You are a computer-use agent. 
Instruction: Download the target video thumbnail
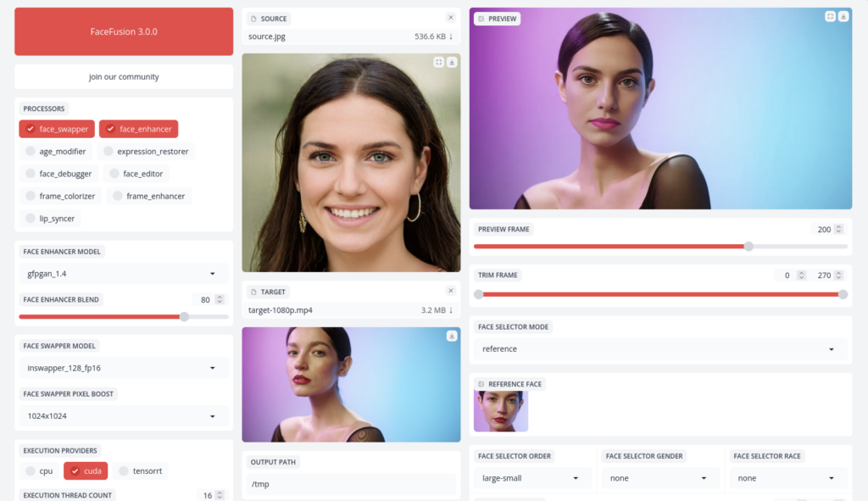(453, 336)
